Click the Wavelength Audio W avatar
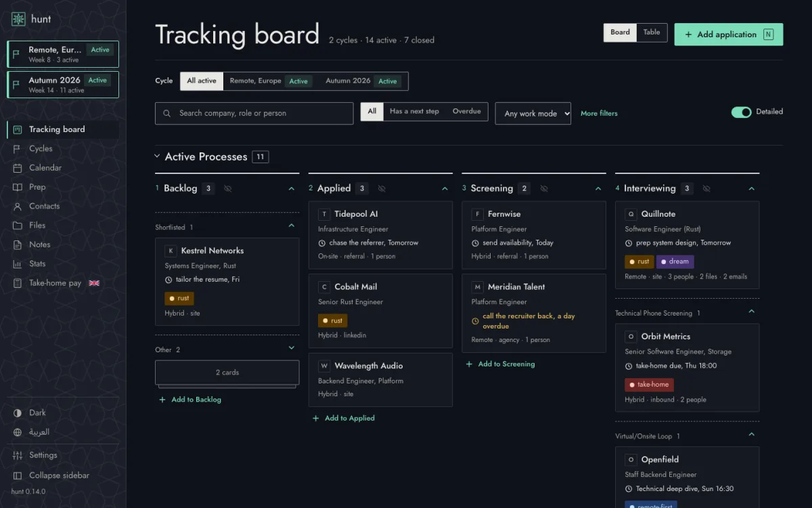The image size is (812, 508). 324,366
